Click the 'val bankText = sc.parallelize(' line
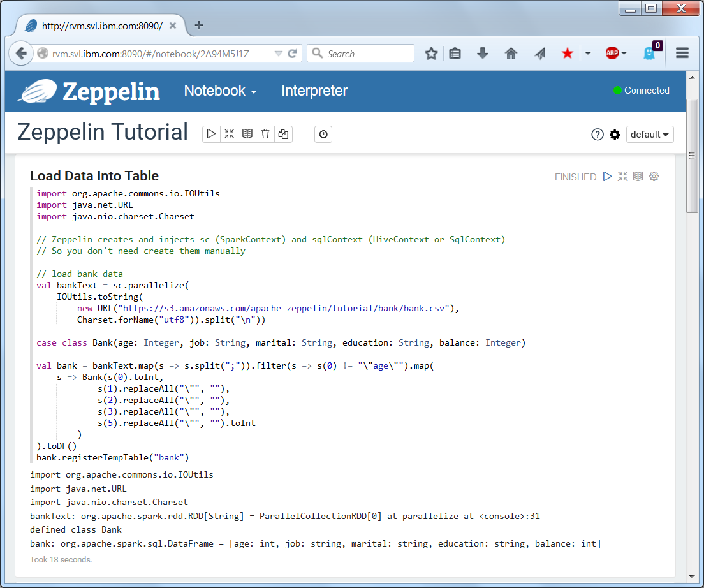This screenshot has height=588, width=704. (x=113, y=286)
